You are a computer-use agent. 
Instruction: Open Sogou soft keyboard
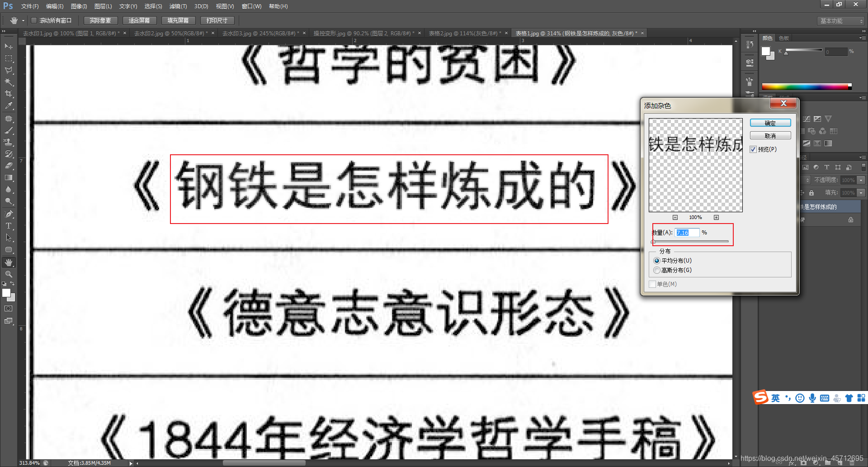tap(825, 398)
